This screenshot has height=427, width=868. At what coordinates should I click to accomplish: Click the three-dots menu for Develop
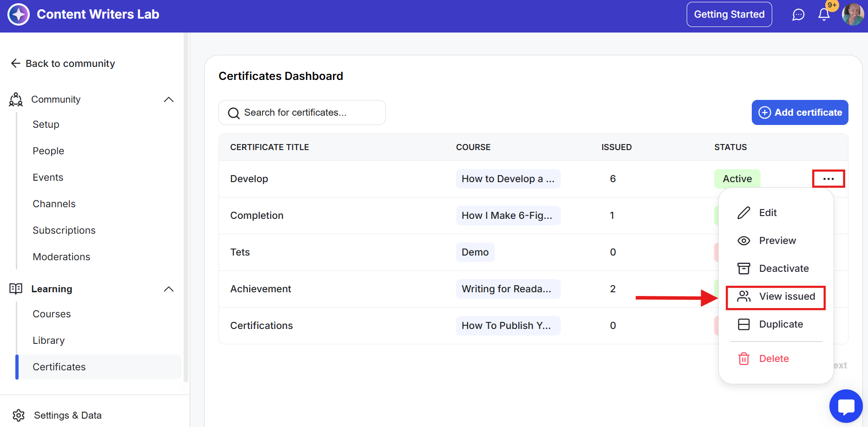click(828, 179)
